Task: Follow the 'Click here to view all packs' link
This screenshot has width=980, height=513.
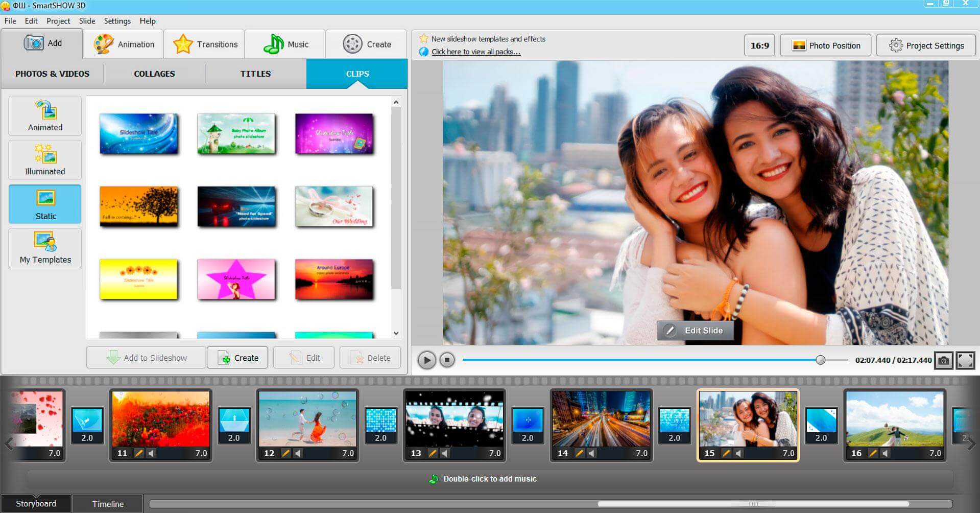Action: pos(476,52)
